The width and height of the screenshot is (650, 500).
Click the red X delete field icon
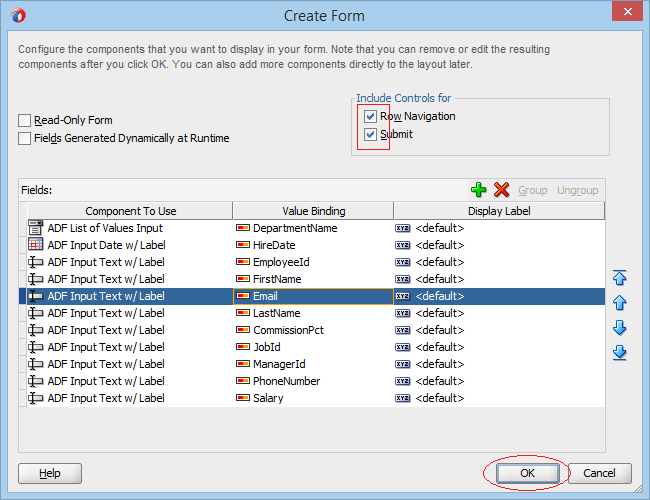coord(501,190)
